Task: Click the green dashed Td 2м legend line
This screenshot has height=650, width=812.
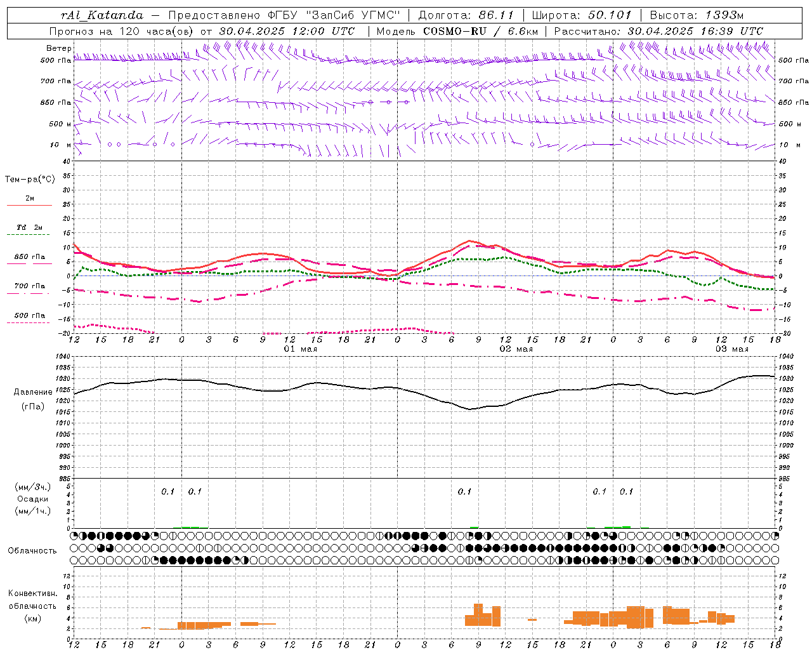Action: tap(28, 235)
